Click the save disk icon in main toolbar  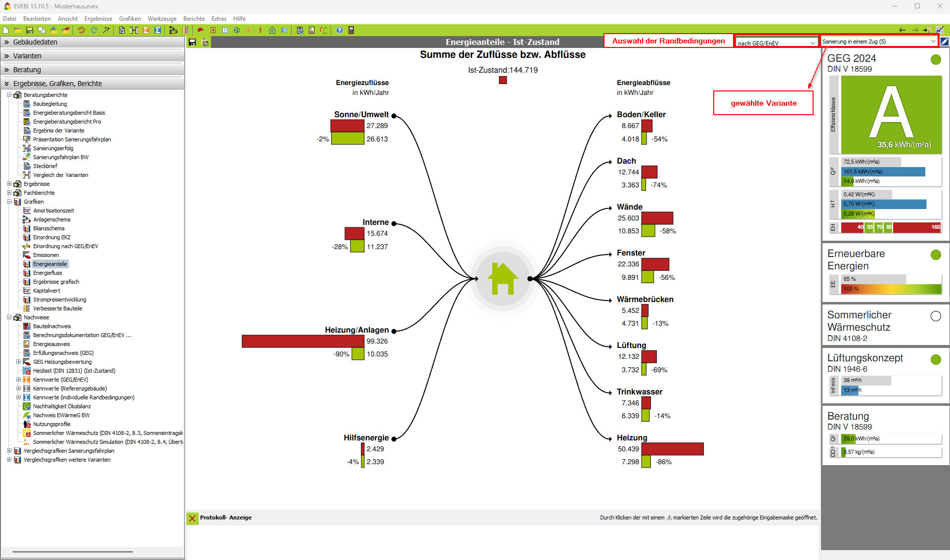(x=29, y=30)
